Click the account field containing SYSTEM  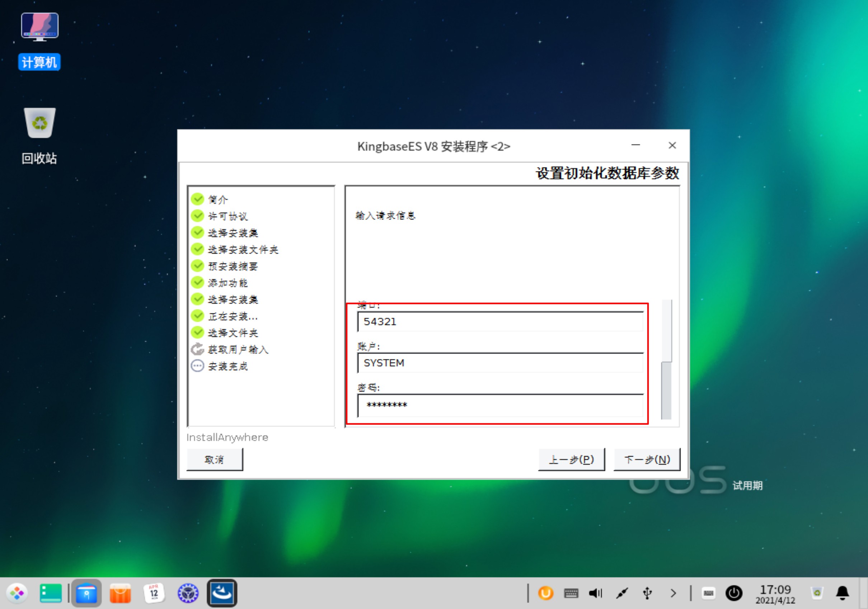click(500, 363)
